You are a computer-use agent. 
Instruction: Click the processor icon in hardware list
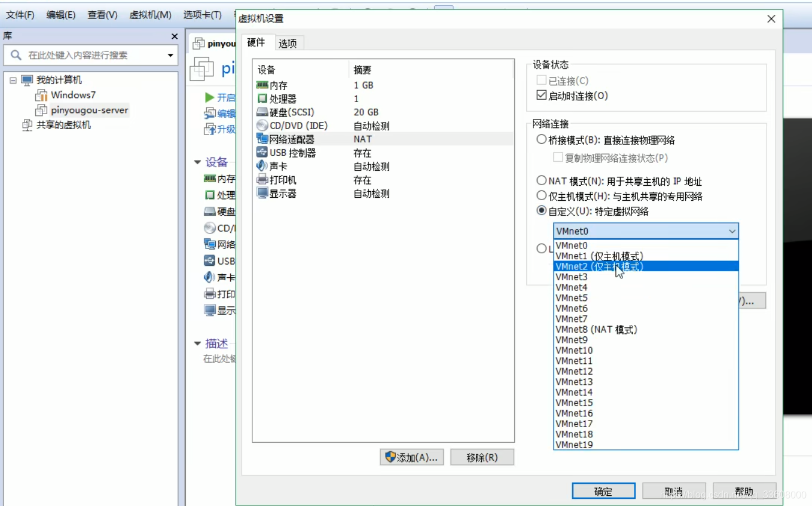262,99
